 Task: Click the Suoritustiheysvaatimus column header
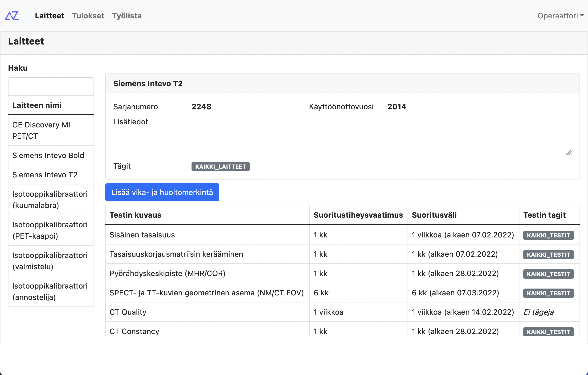coord(359,215)
